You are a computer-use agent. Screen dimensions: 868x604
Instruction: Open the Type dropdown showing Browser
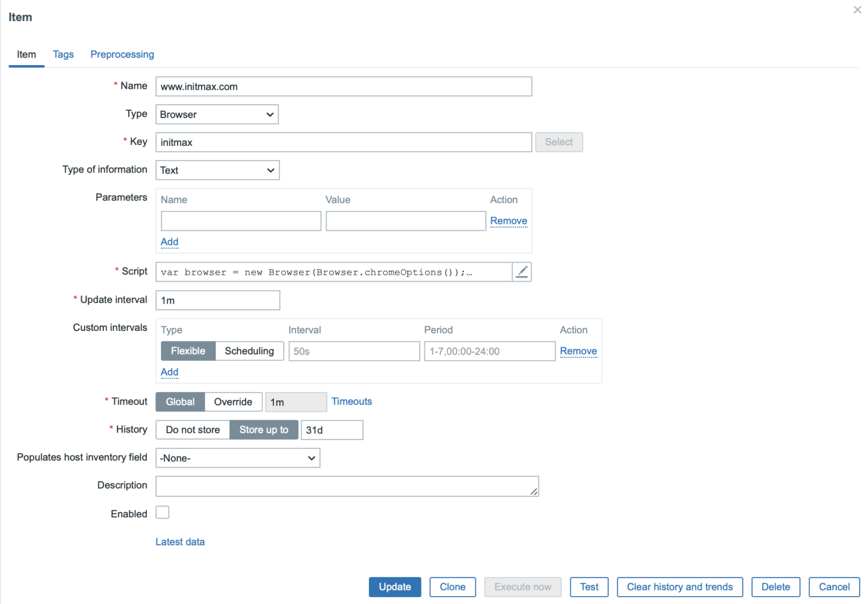[x=217, y=115]
